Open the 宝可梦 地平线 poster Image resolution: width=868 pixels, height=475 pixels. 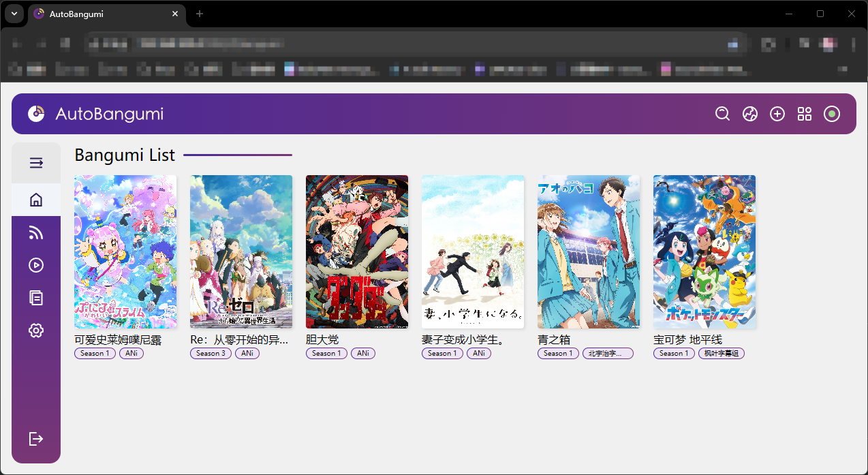pyautogui.click(x=704, y=251)
